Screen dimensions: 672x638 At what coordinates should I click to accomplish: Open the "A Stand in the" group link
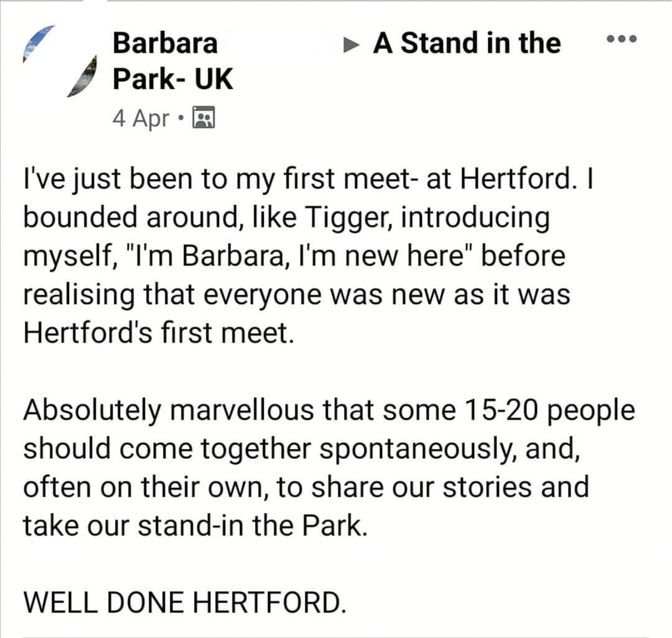467,44
